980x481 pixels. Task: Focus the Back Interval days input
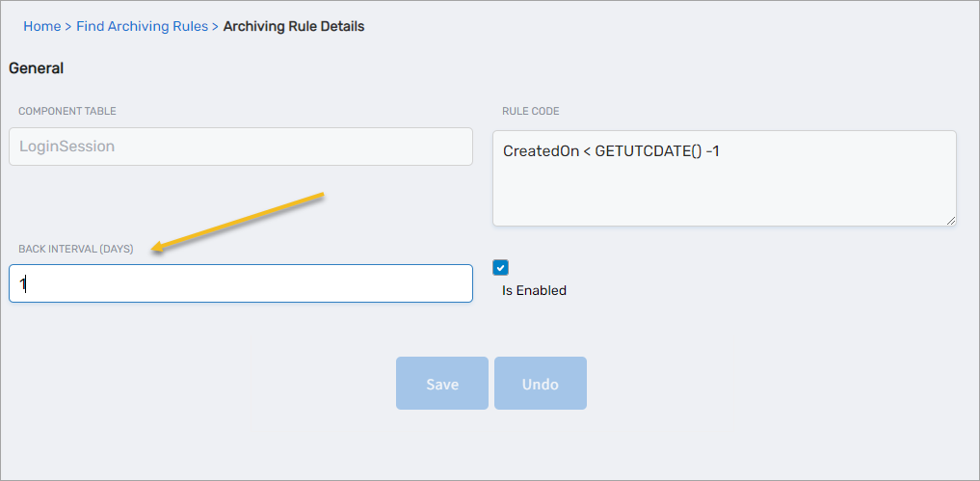[241, 283]
